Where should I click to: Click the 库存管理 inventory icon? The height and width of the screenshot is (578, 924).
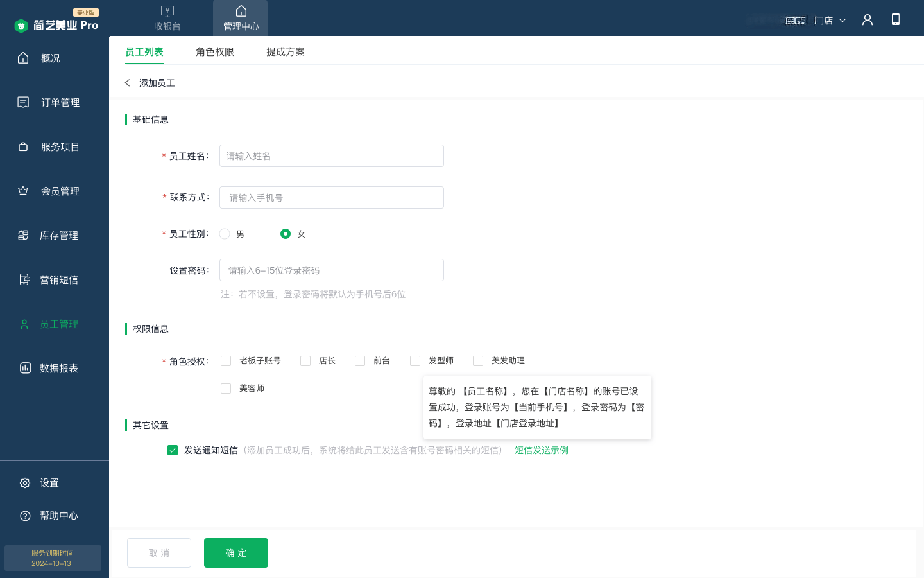23,235
